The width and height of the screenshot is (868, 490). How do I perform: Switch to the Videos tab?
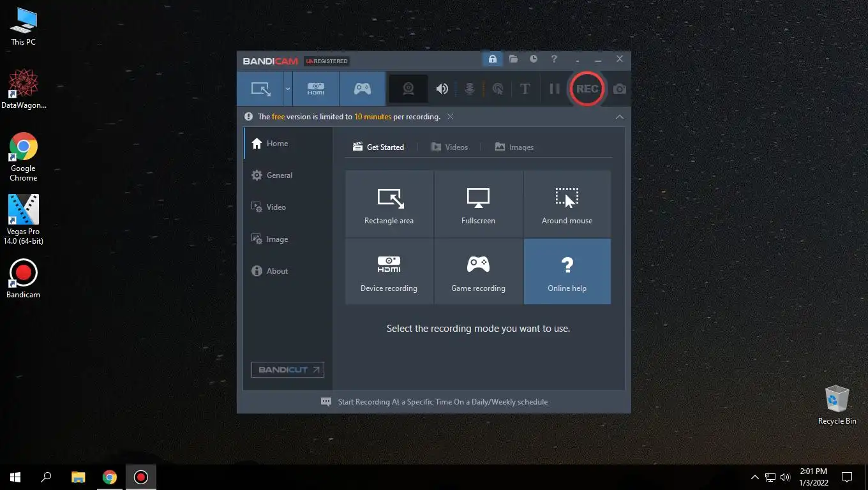pyautogui.click(x=449, y=147)
